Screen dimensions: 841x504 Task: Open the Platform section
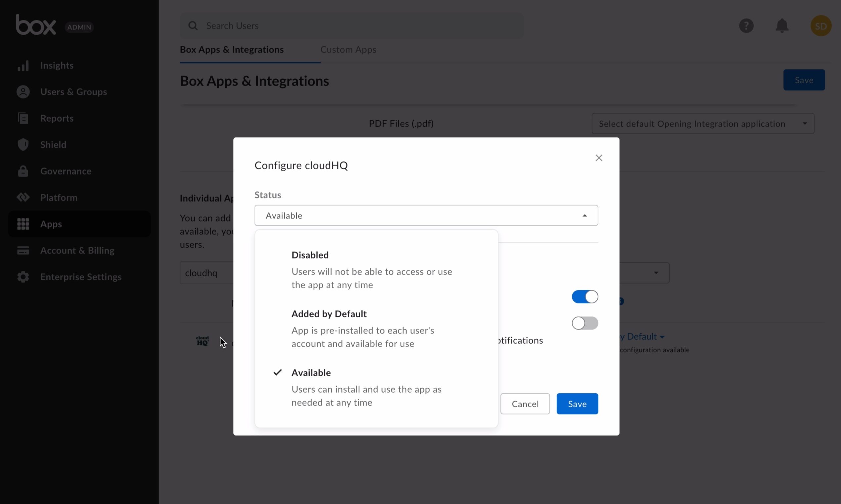(x=59, y=198)
